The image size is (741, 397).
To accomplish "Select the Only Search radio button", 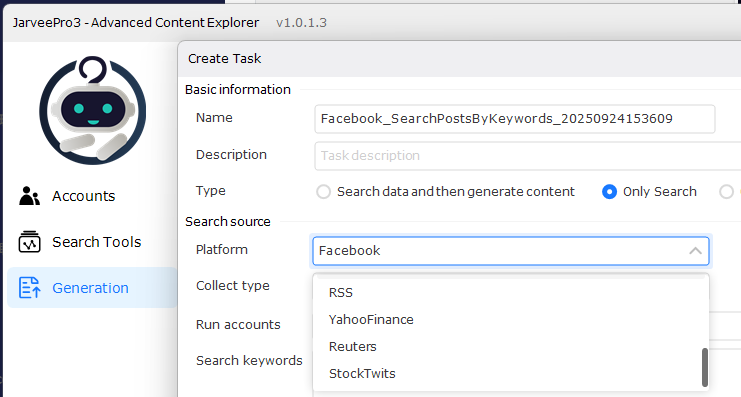I will [x=609, y=192].
